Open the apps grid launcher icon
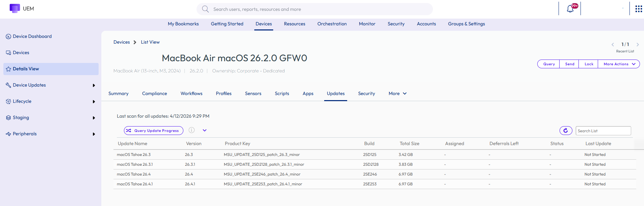The width and height of the screenshot is (644, 206). point(639,9)
